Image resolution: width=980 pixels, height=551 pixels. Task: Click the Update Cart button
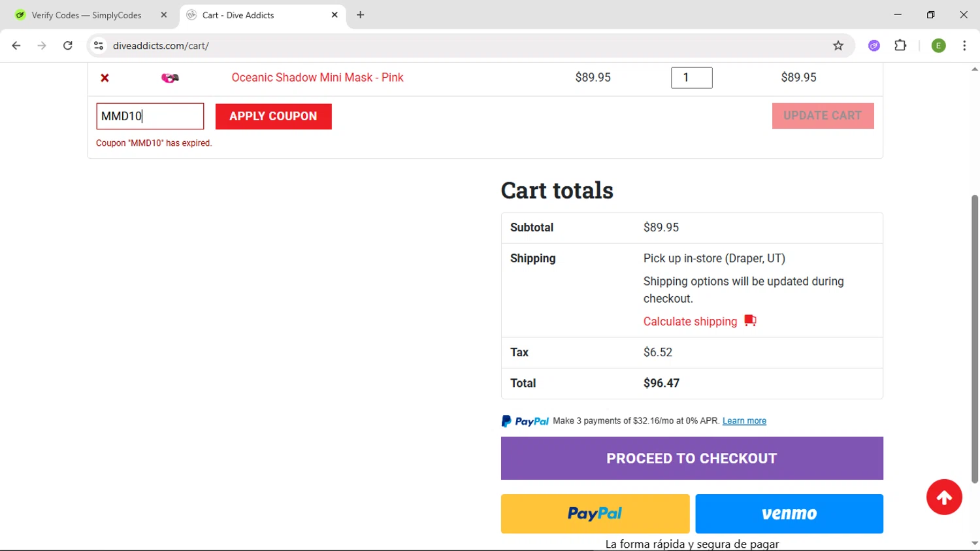coord(823,116)
